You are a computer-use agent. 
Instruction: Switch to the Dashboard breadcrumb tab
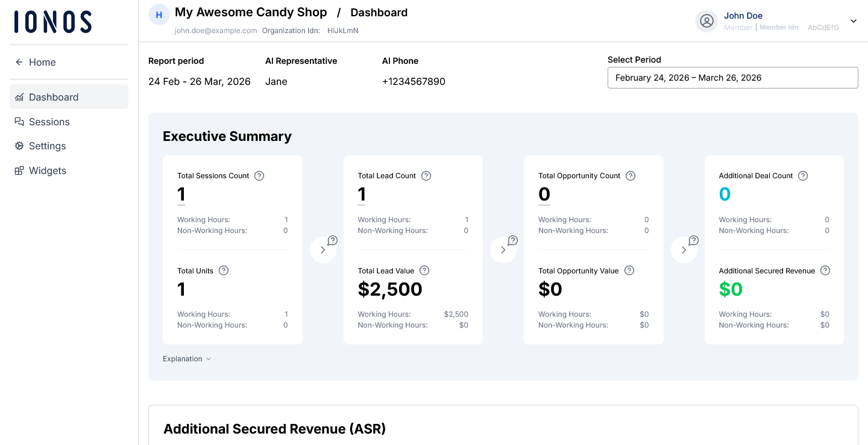coord(379,12)
